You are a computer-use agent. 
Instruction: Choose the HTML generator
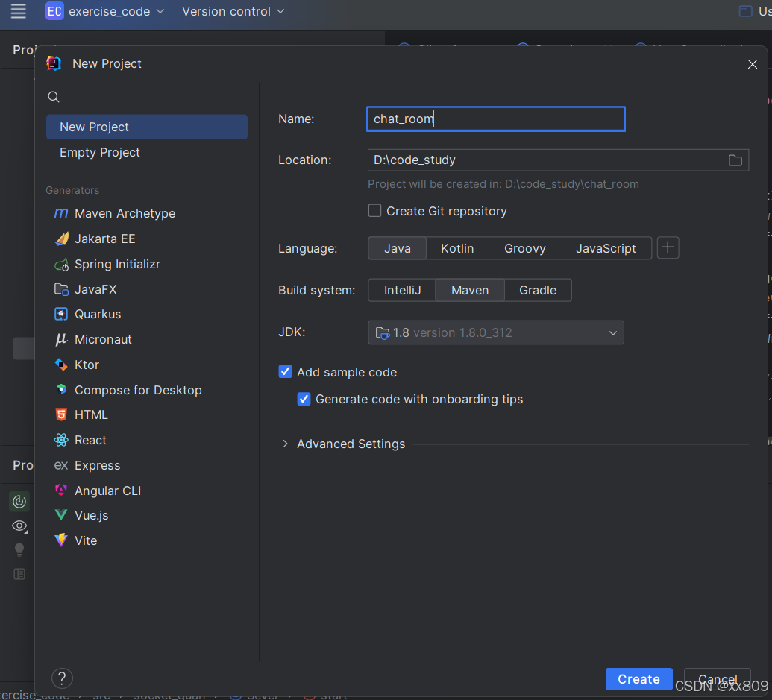pyautogui.click(x=81, y=414)
